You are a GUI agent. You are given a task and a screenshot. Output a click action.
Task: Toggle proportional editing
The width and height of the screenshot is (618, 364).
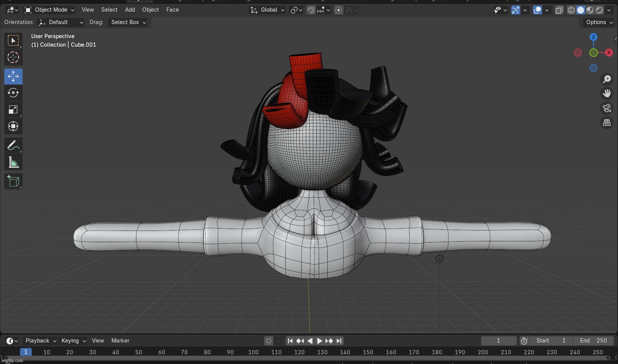[339, 10]
